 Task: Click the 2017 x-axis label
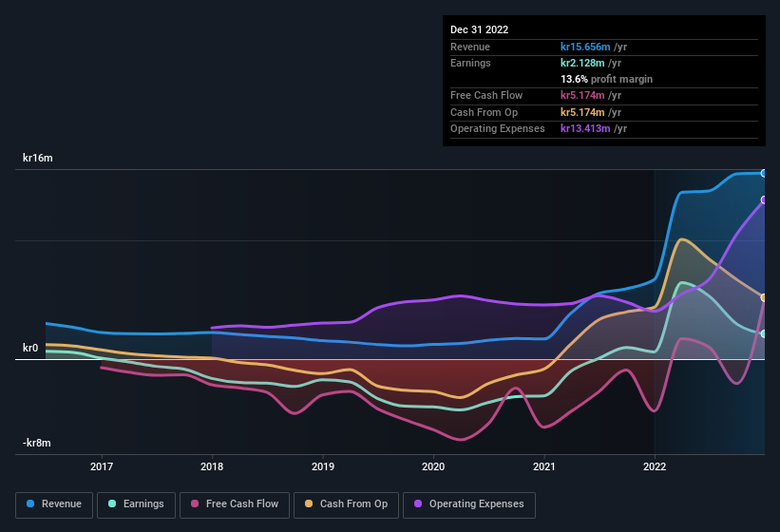(102, 466)
